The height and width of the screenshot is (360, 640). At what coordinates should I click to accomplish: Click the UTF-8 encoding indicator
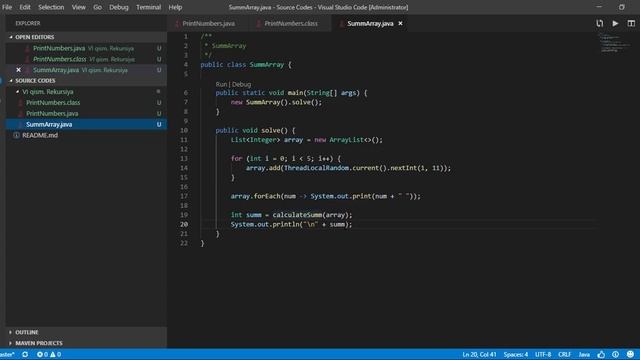tap(543, 354)
